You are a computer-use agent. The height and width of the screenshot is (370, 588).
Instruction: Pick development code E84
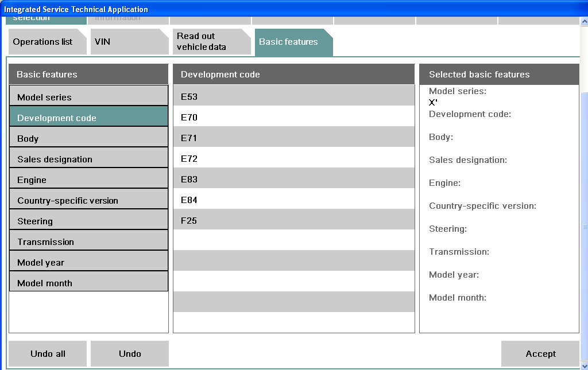293,198
